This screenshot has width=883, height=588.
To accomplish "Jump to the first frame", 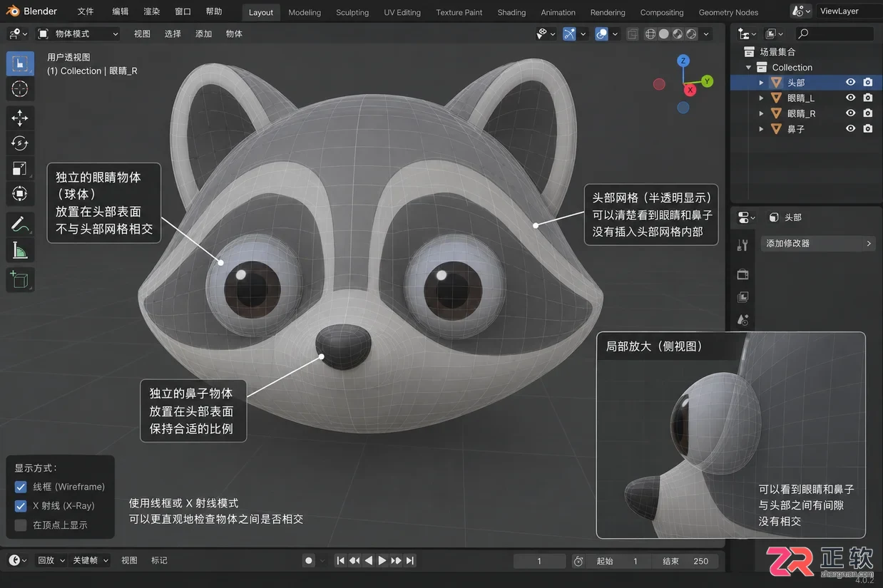I will tap(341, 561).
